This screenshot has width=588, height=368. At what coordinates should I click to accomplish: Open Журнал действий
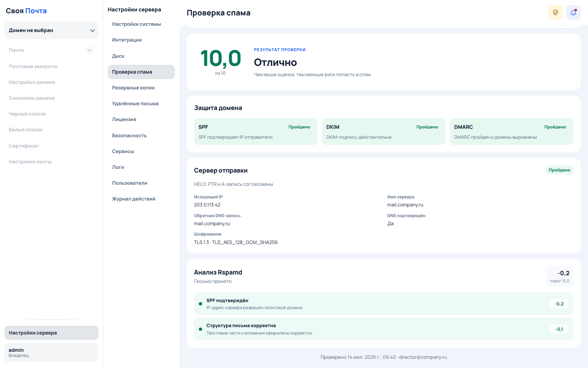point(141,199)
